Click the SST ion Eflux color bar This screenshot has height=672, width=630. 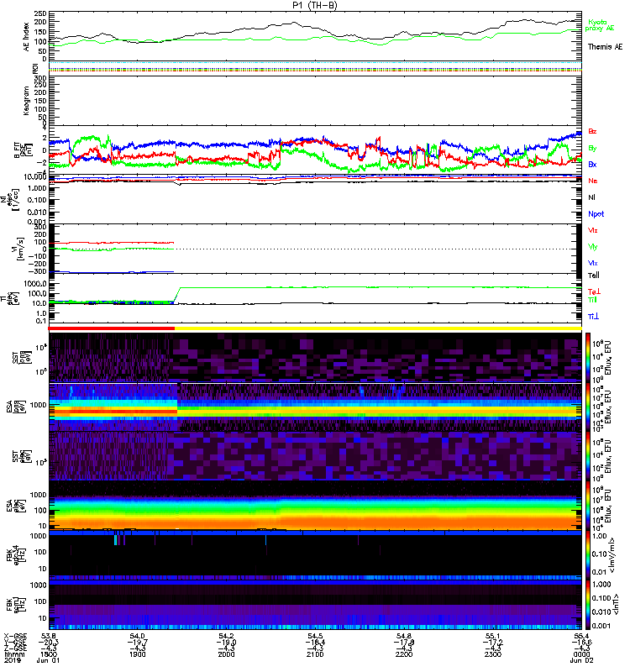point(588,356)
